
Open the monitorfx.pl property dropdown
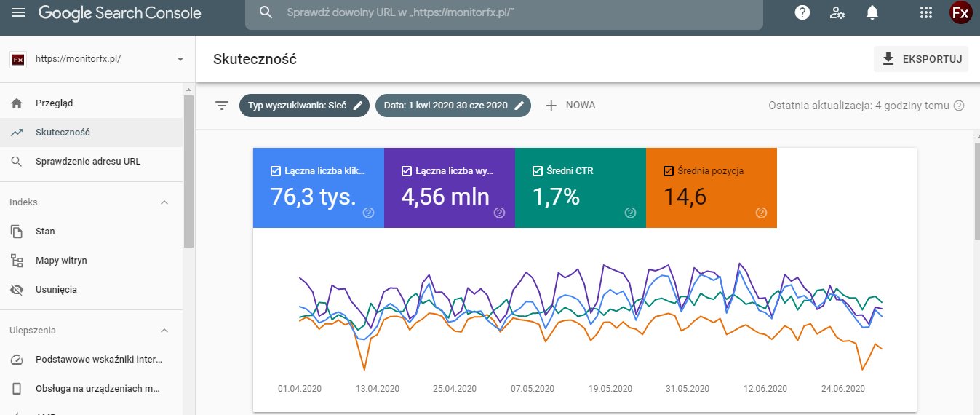click(180, 60)
